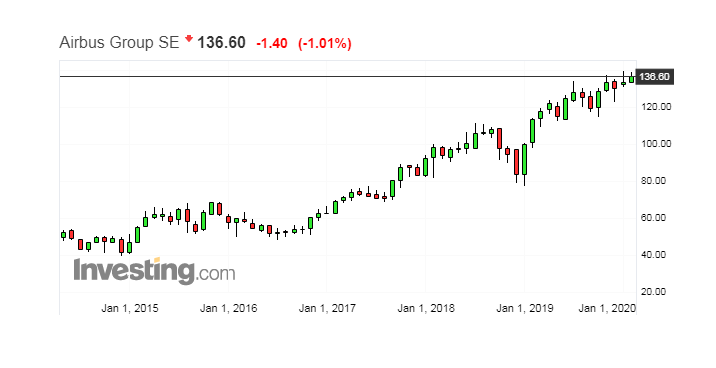716x368 pixels.
Task: Select the Jan 1, 2015 date label
Action: [130, 308]
